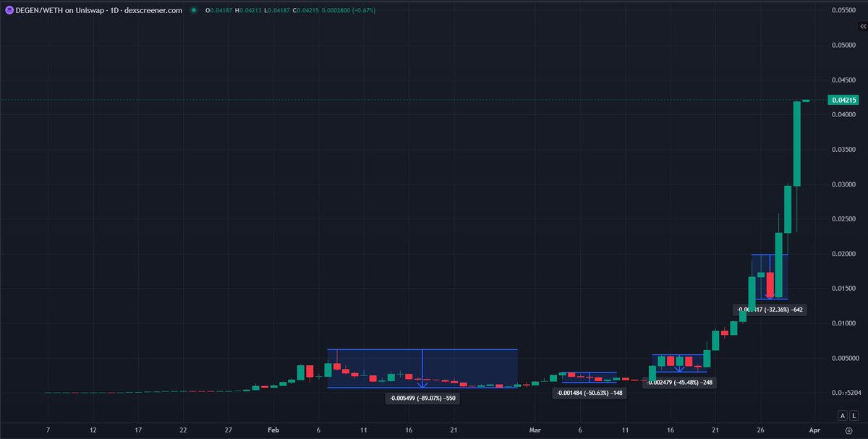Click the Mar label on time axis
Screen dimensions: 868x439
535,430
